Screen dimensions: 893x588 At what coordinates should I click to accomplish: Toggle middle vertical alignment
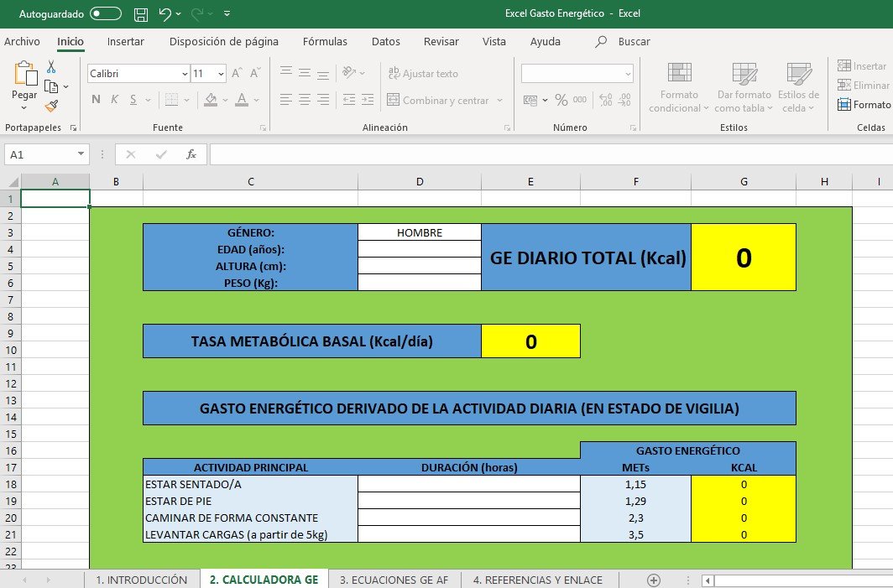[305, 72]
